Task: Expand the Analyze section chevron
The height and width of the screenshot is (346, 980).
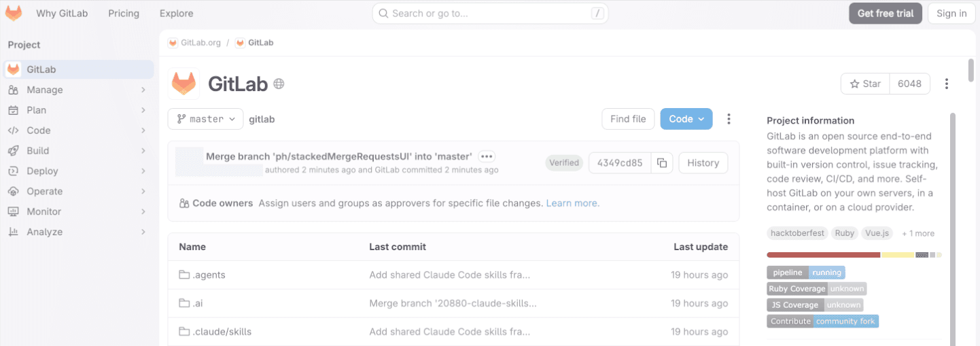Action: pos(143,232)
